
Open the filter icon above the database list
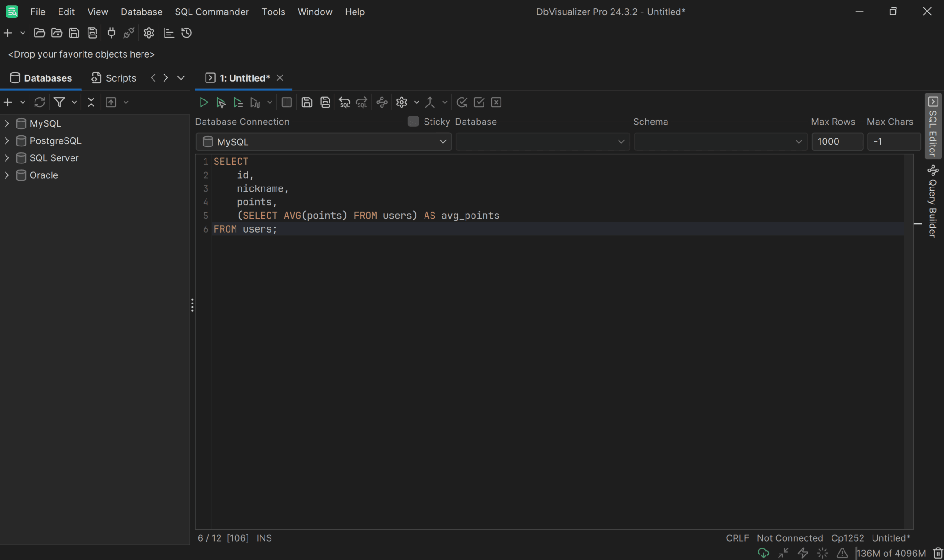pos(59,102)
